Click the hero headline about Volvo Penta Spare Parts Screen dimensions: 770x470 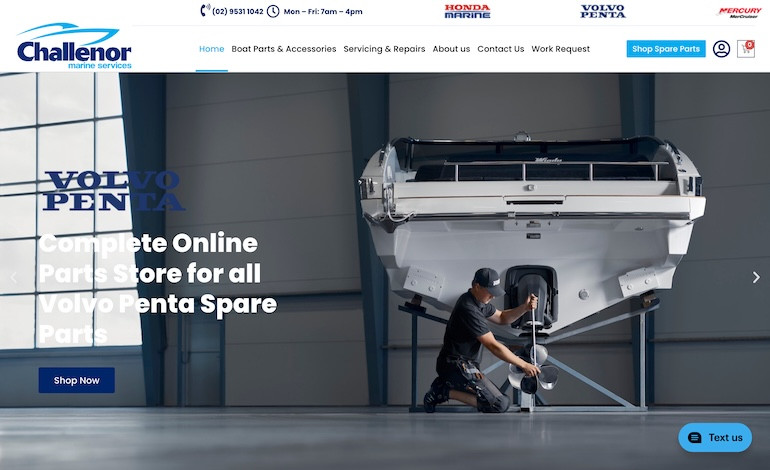[158, 289]
